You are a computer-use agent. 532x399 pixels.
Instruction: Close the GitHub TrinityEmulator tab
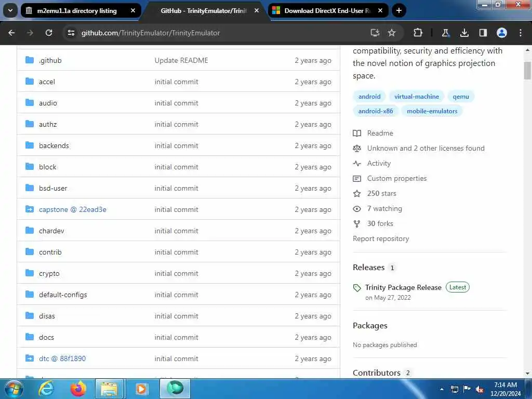[x=257, y=10]
